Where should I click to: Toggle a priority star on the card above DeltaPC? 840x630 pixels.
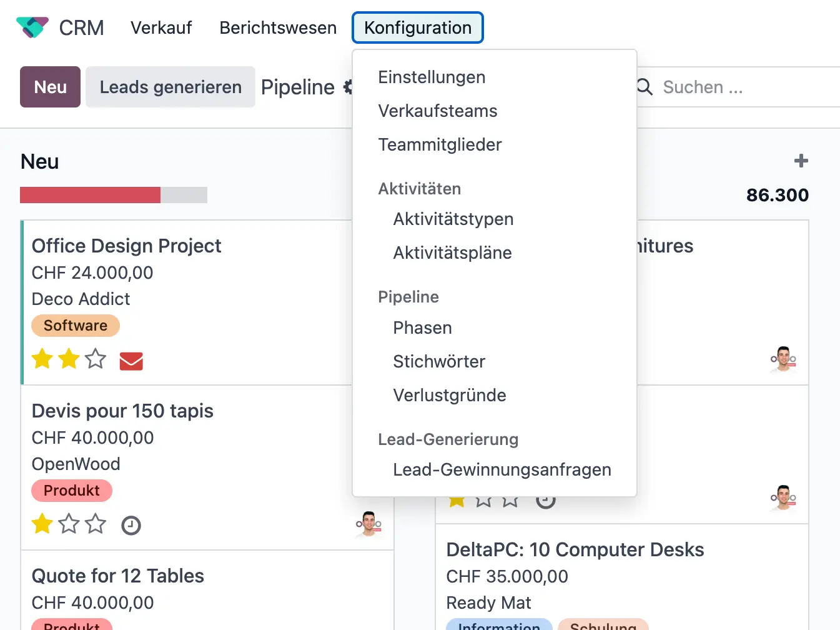tap(483, 499)
